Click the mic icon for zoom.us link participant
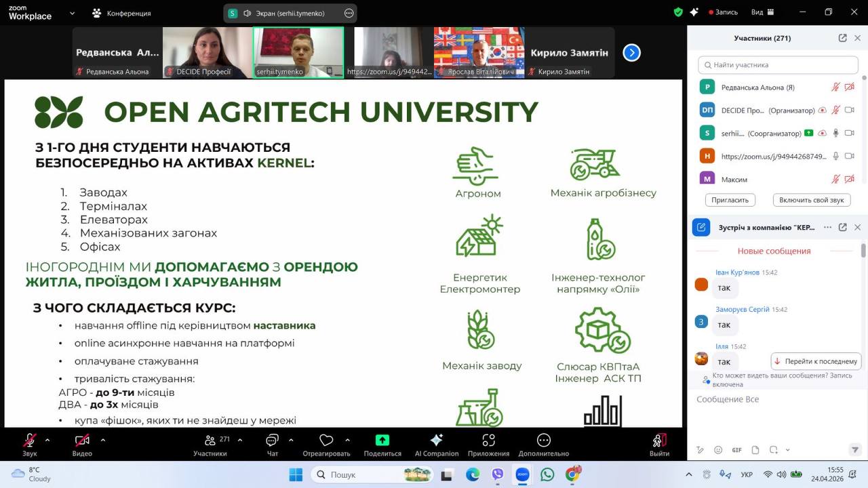The height and width of the screenshot is (488, 868). 836,157
